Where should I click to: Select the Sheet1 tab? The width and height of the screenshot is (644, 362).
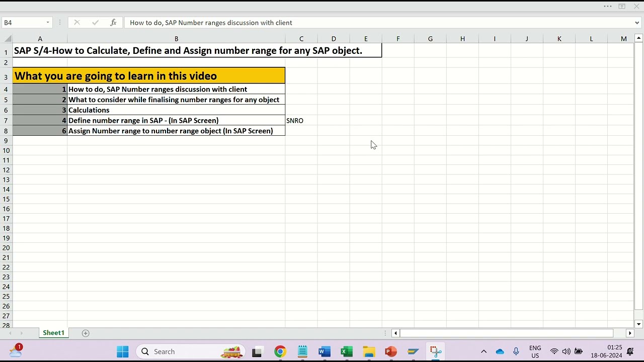[53, 333]
